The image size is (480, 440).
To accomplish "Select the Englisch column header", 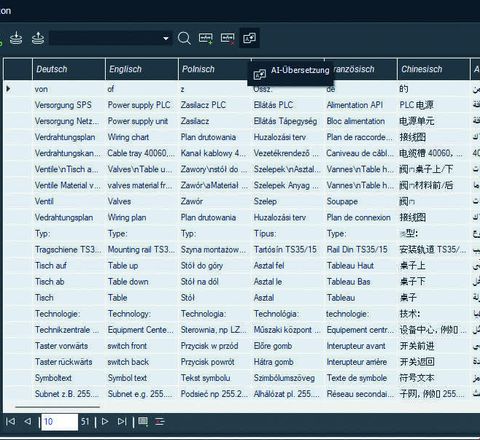I will tap(142, 69).
